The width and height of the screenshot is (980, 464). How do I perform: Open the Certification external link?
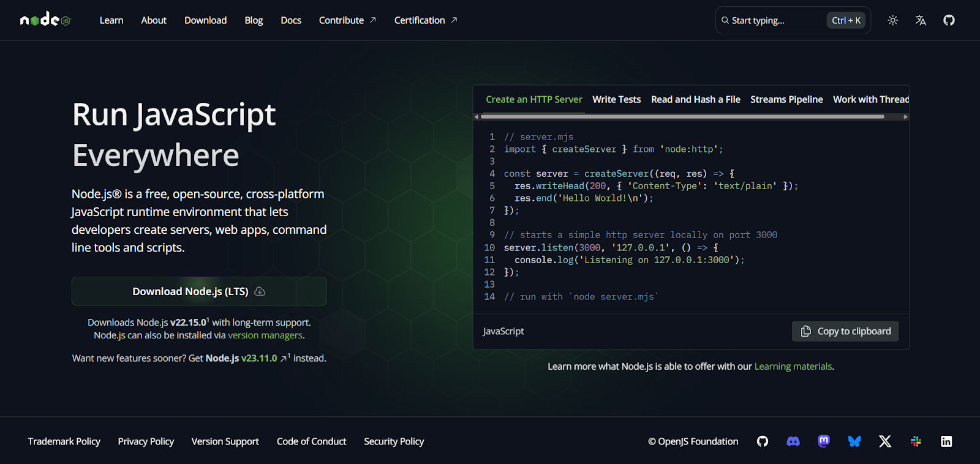click(426, 20)
